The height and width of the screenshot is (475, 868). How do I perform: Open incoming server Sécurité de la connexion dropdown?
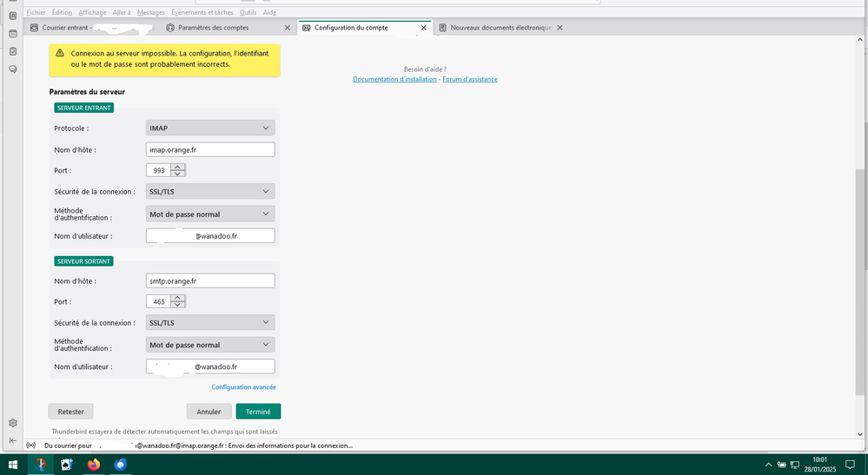click(x=210, y=191)
